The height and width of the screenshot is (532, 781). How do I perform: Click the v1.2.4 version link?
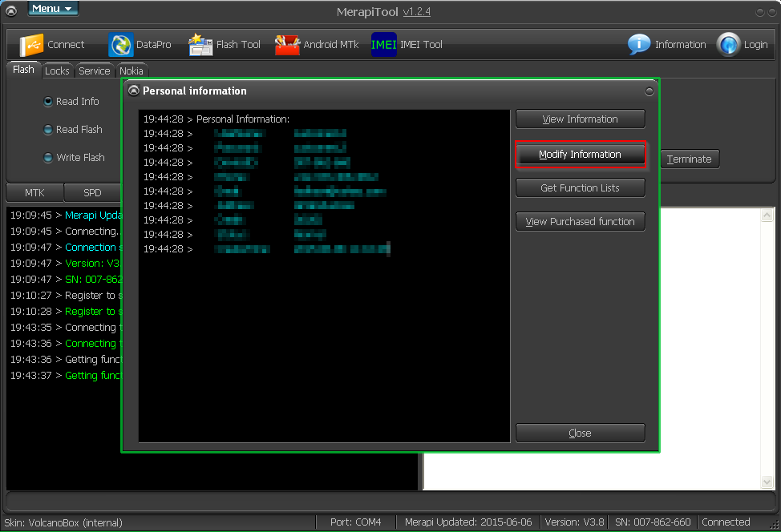tap(417, 11)
